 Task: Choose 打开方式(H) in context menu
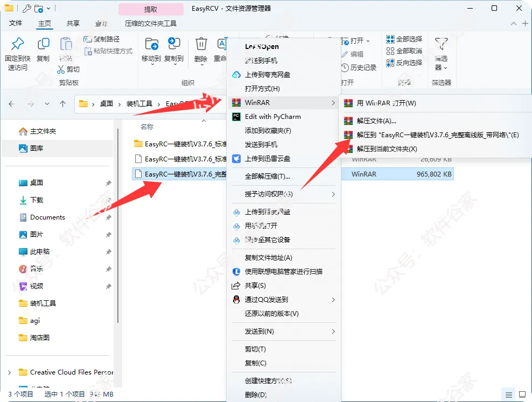click(x=284, y=88)
